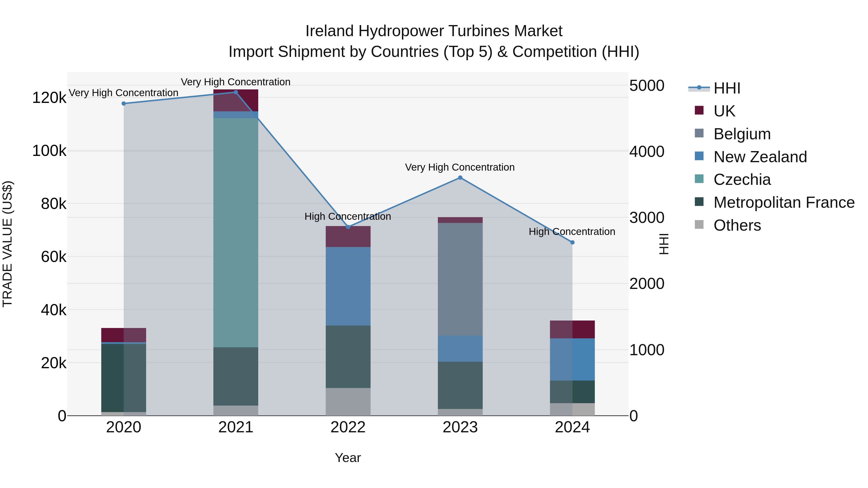This screenshot has height=488, width=868.
Task: Toggle the New Zealand legend entry
Action: coord(750,157)
